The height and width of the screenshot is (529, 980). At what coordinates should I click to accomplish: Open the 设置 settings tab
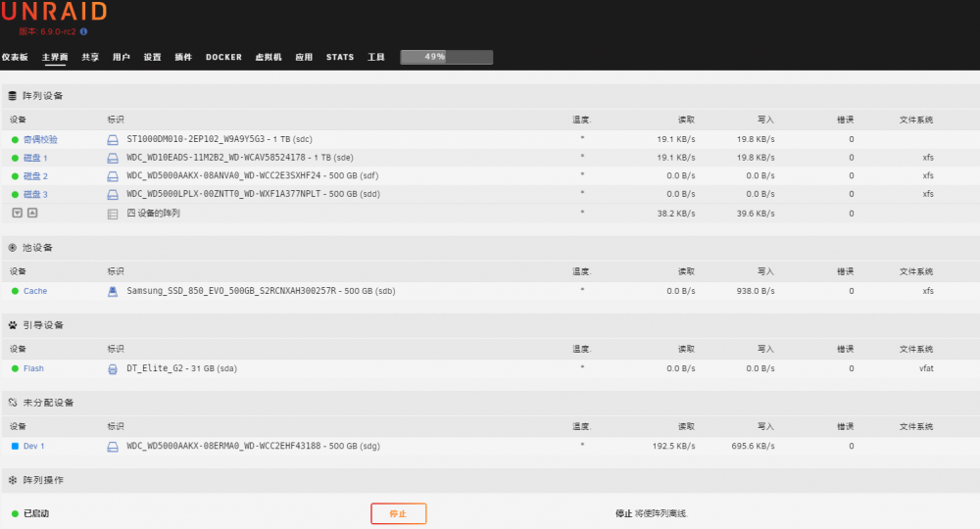click(152, 57)
